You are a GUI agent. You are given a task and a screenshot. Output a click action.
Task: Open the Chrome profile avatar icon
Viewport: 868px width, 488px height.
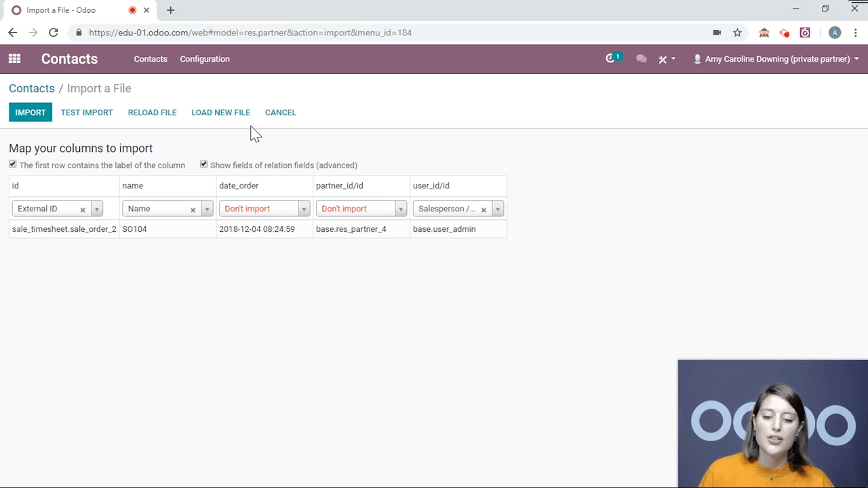[834, 33]
